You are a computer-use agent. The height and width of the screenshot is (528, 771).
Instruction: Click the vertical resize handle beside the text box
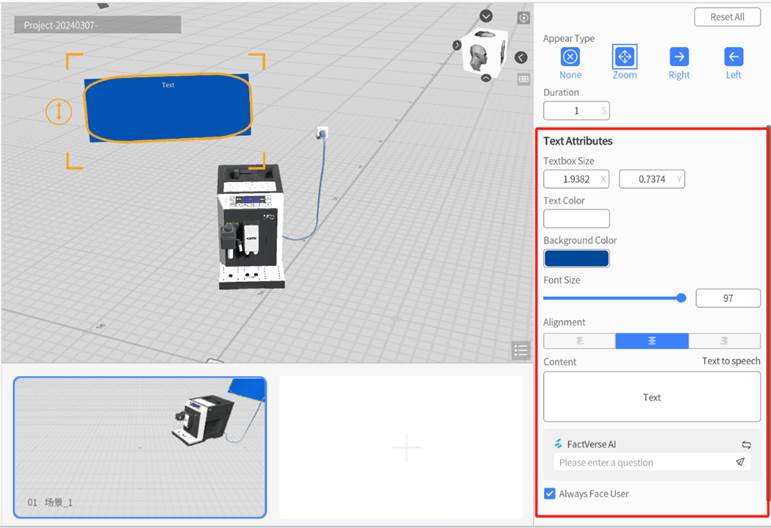point(59,111)
